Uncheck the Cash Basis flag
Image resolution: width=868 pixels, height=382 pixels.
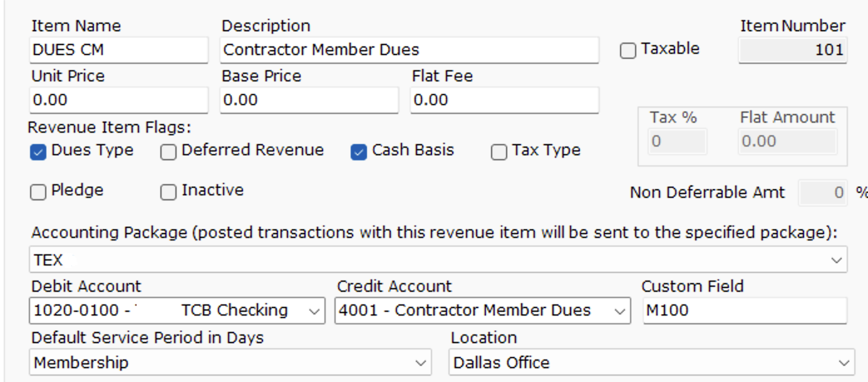click(x=358, y=153)
